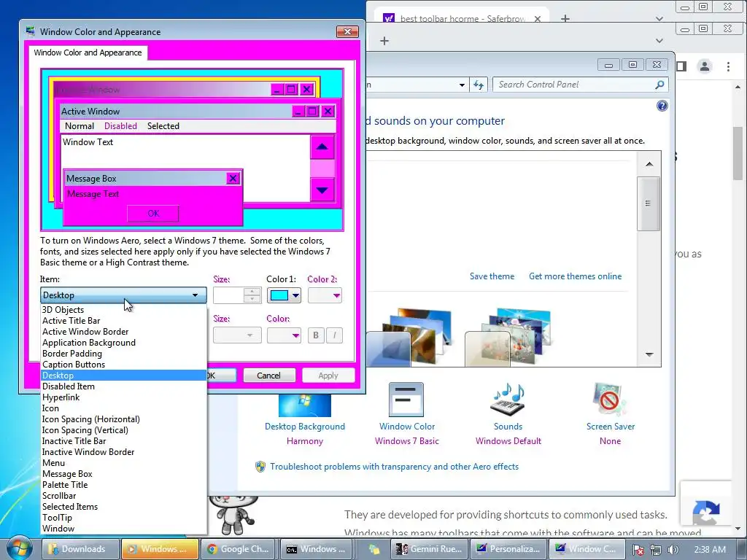Click the Chrome profile avatar icon

click(705, 66)
